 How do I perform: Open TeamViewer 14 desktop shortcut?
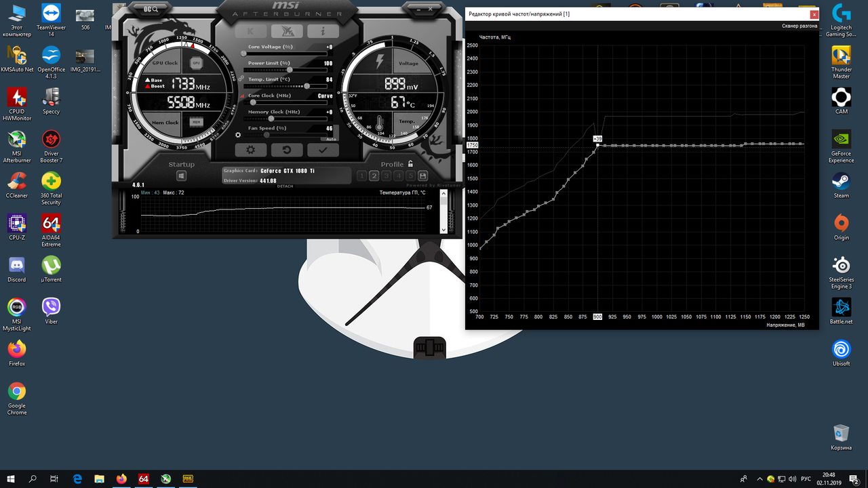coord(51,21)
